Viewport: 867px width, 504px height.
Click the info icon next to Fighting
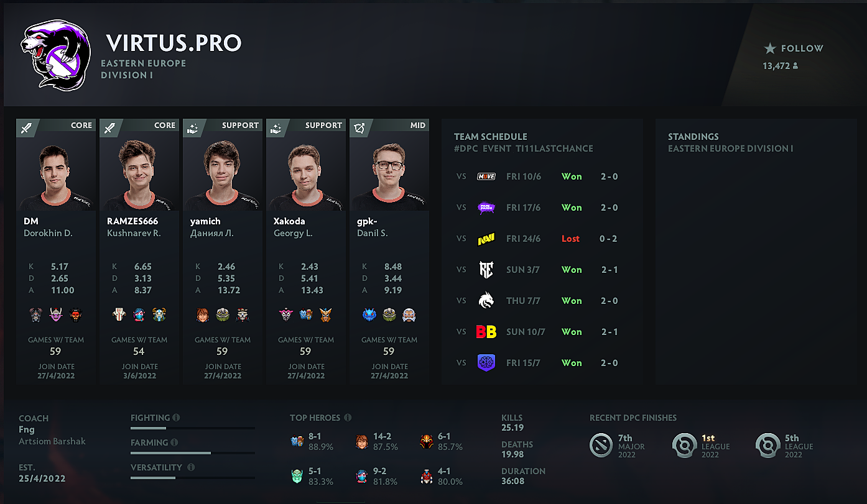[176, 418]
